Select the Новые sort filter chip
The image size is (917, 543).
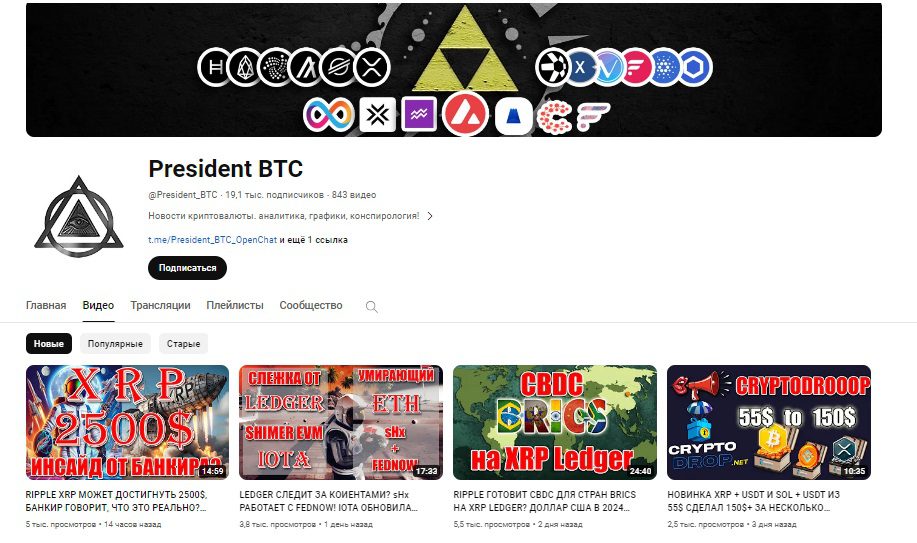[x=49, y=343]
